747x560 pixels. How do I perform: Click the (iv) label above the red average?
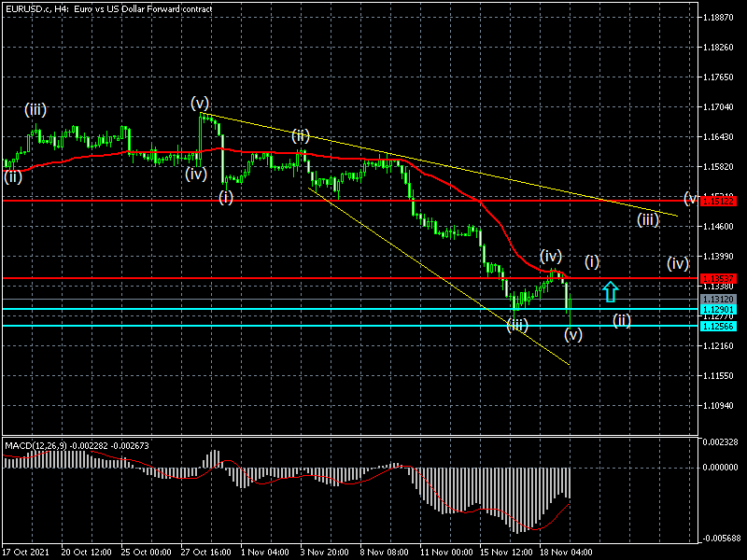coord(550,255)
